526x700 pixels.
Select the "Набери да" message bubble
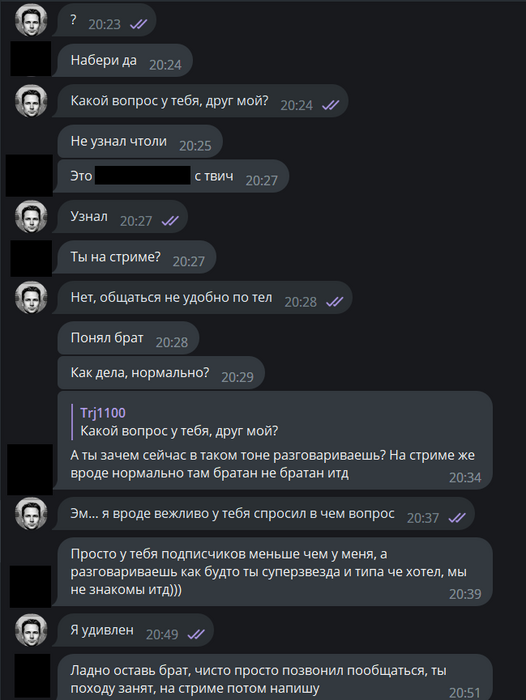pos(125,61)
